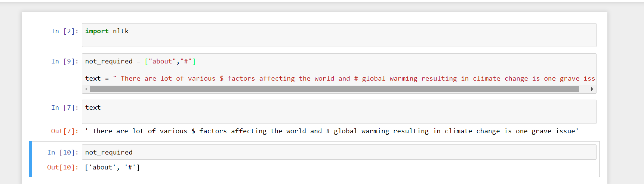
Task: Select the In [2] prompt label
Action: pyautogui.click(x=65, y=31)
